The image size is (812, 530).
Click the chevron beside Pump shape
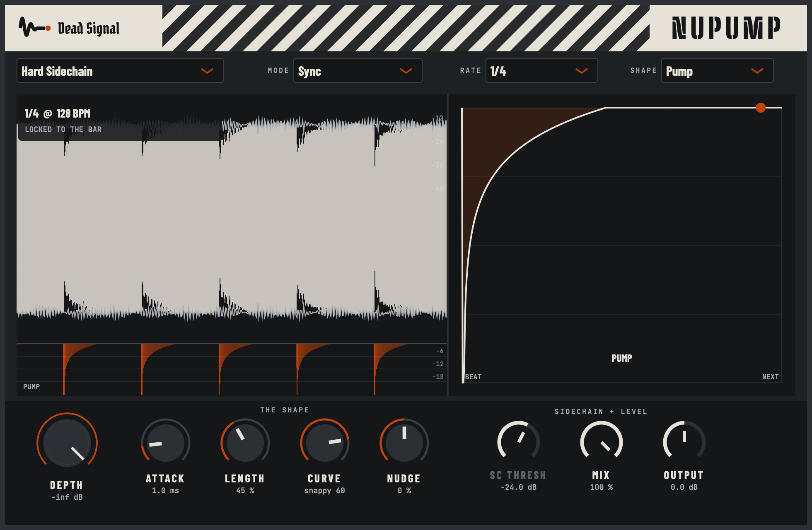point(757,71)
